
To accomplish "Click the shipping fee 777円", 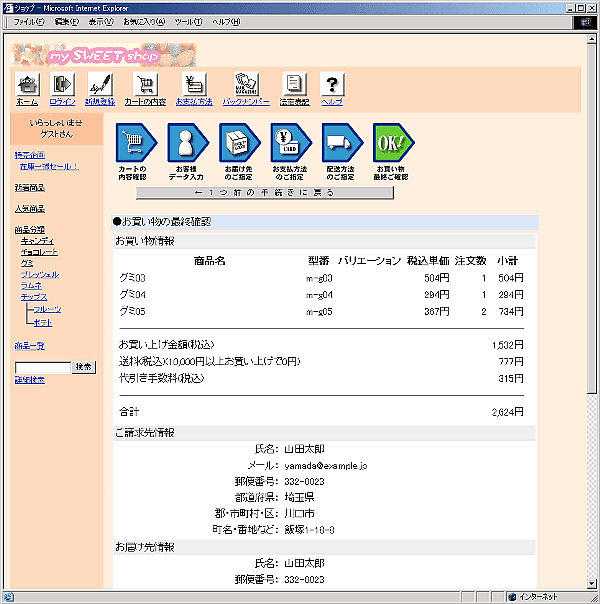I will pyautogui.click(x=511, y=361).
